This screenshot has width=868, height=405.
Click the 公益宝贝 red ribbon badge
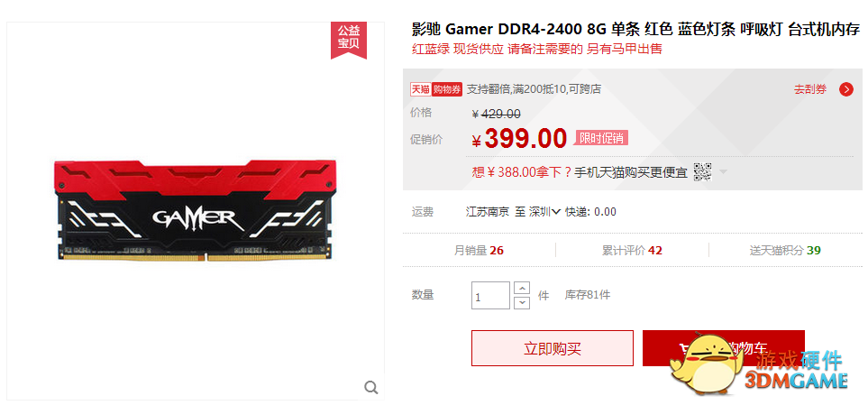coord(349,40)
